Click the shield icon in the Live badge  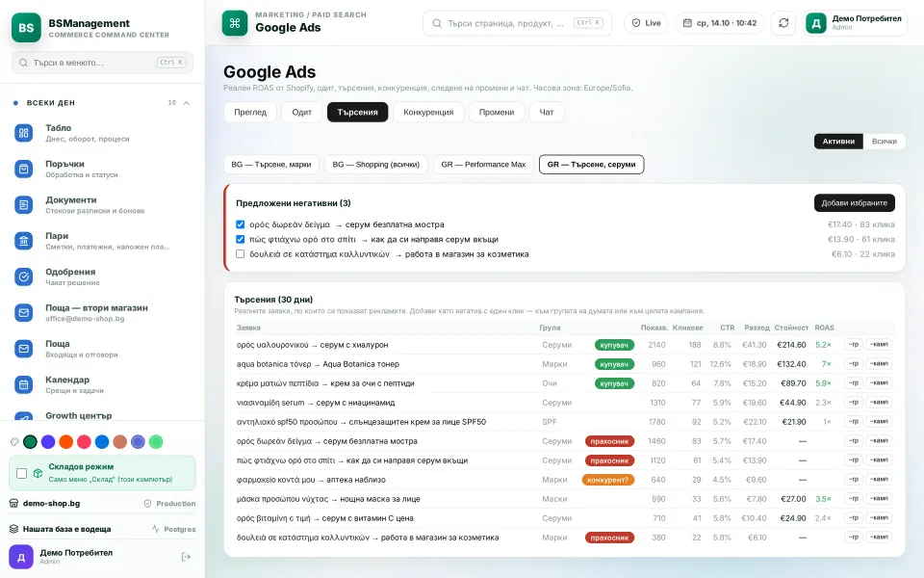636,23
